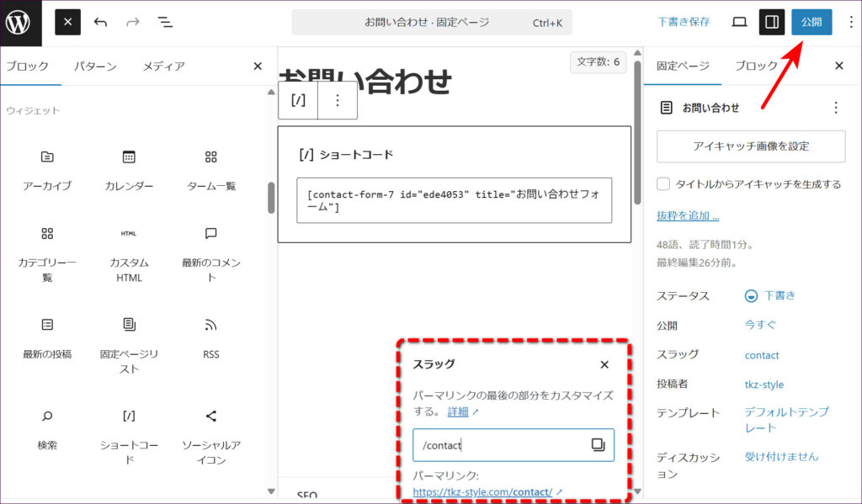Image resolution: width=862 pixels, height=504 pixels.
Task: Click the undo arrow icon
Action: coord(100,23)
